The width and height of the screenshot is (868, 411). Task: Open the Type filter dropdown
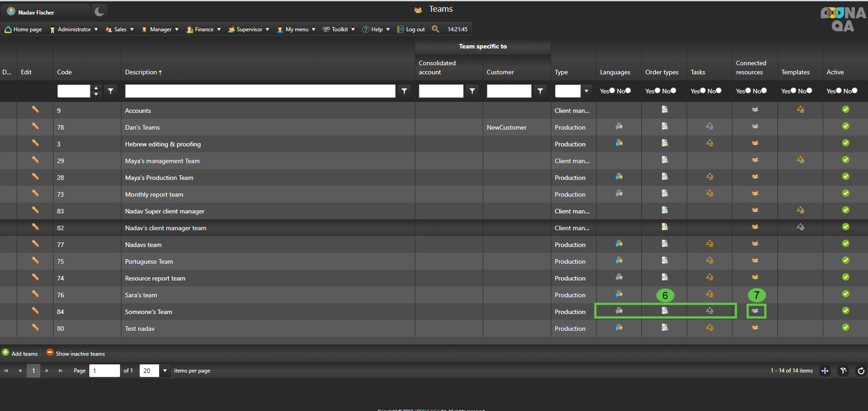[586, 91]
